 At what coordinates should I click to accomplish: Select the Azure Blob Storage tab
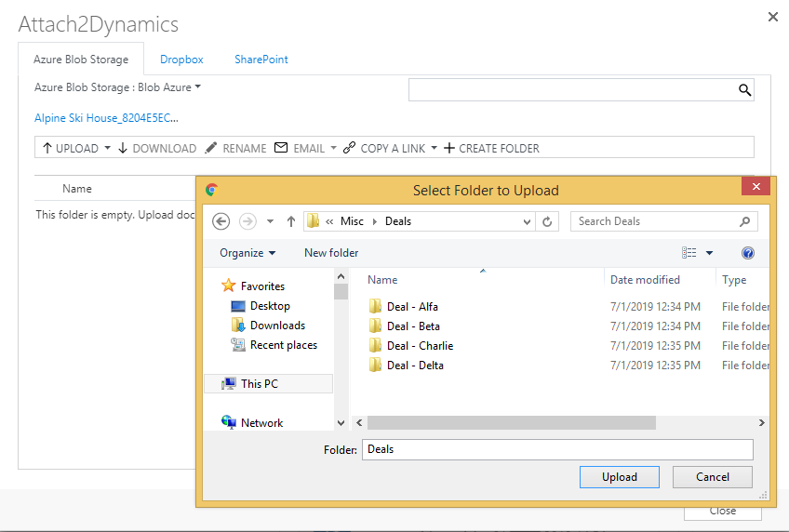point(81,60)
